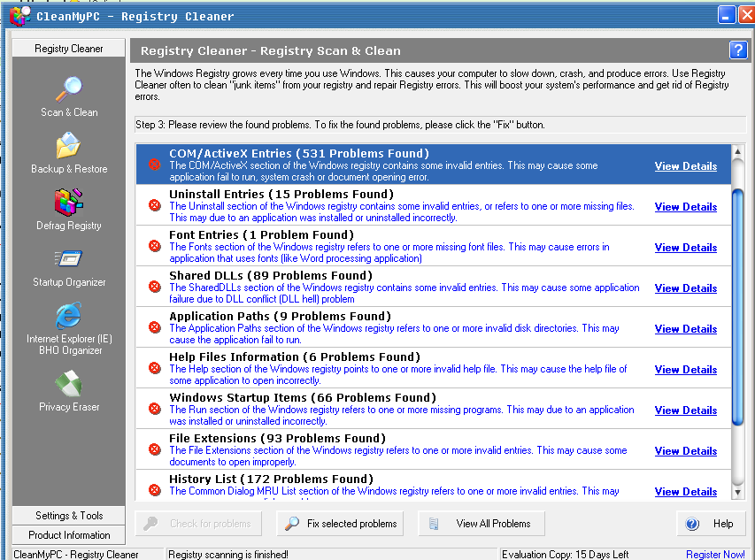View Details for File Extensions
Viewport: 755px width, 560px height.
pos(686,451)
